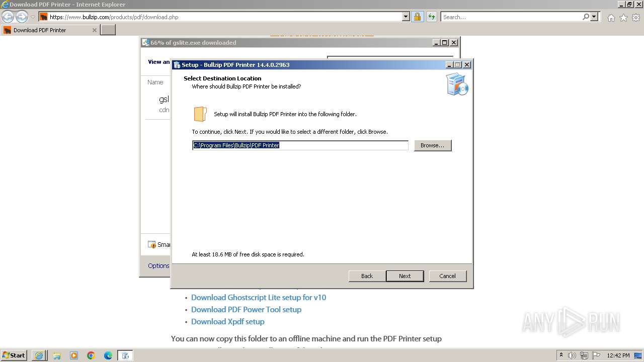Click the Back button in Setup wizard

367,276
